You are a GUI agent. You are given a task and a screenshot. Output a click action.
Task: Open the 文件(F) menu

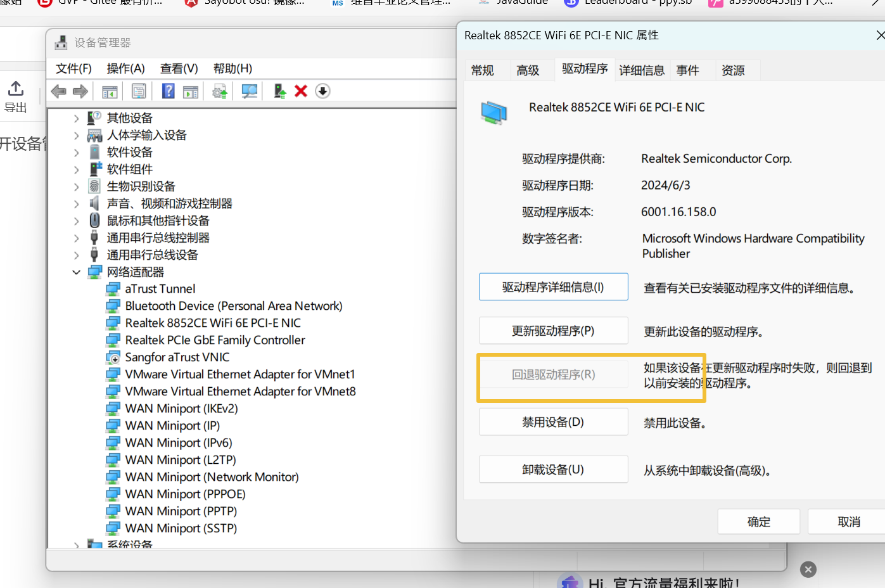pyautogui.click(x=73, y=68)
